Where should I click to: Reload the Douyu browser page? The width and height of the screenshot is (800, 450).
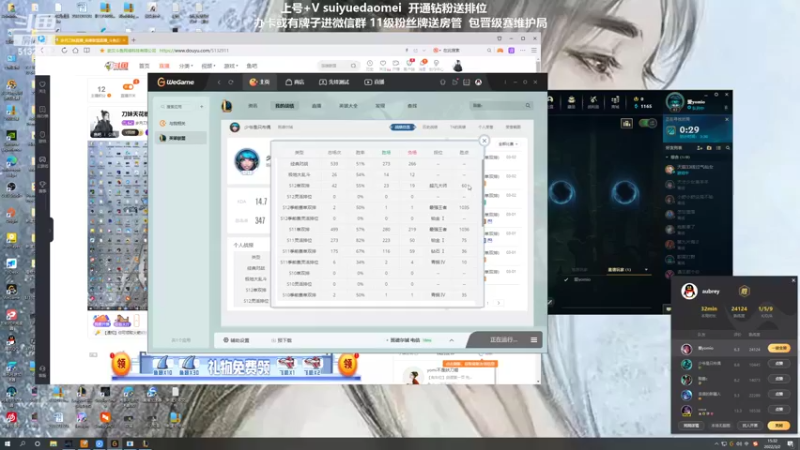pos(64,51)
